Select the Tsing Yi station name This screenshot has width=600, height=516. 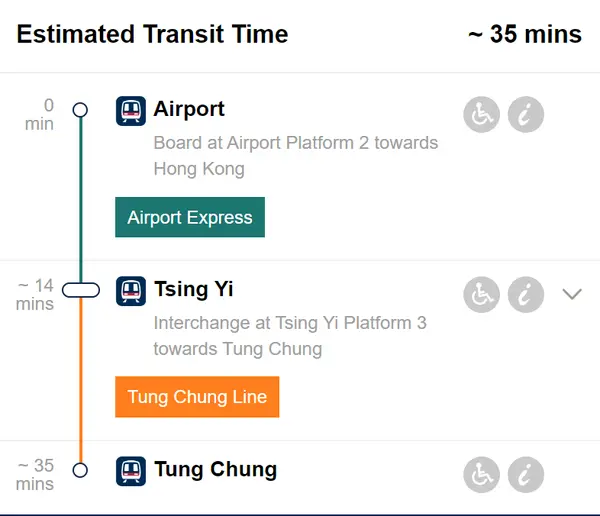coord(194,289)
